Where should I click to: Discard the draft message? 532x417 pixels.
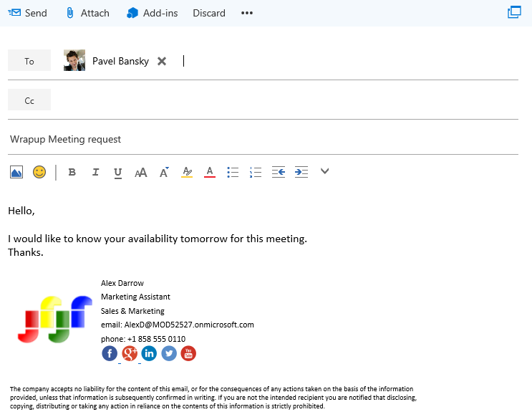[x=209, y=13]
